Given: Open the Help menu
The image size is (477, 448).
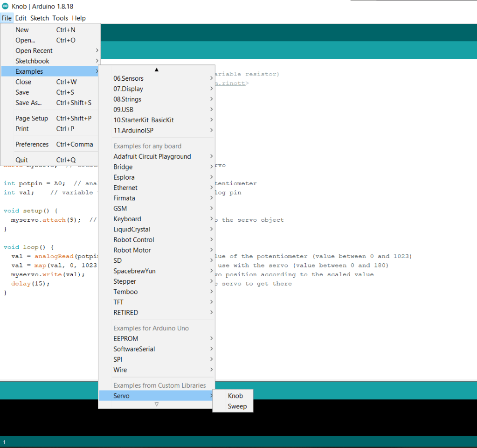Looking at the screenshot, I should coord(79,18).
